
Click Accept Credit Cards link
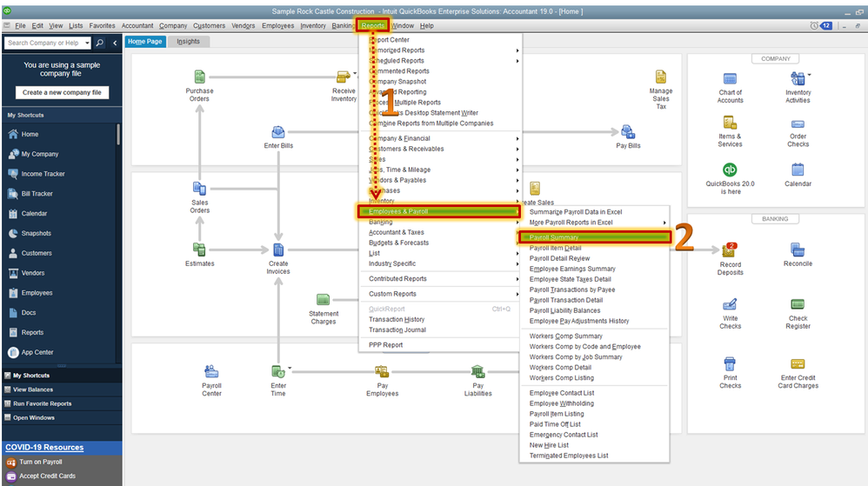pos(47,476)
